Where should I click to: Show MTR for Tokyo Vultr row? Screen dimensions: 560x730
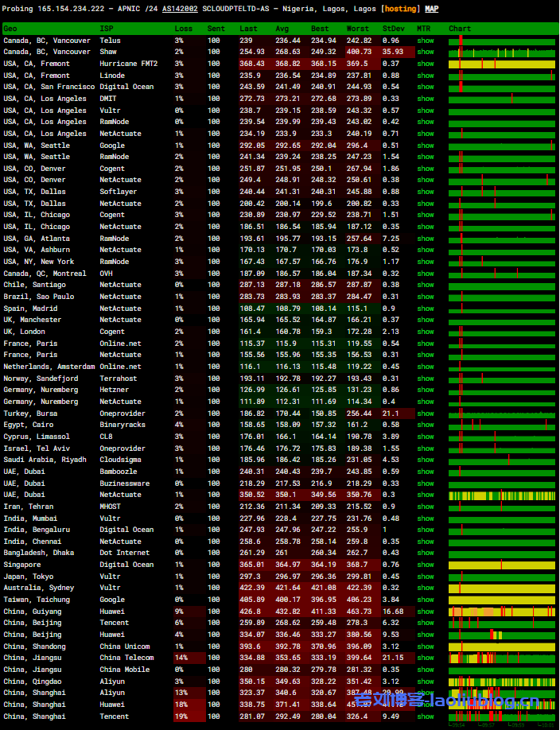click(x=426, y=577)
